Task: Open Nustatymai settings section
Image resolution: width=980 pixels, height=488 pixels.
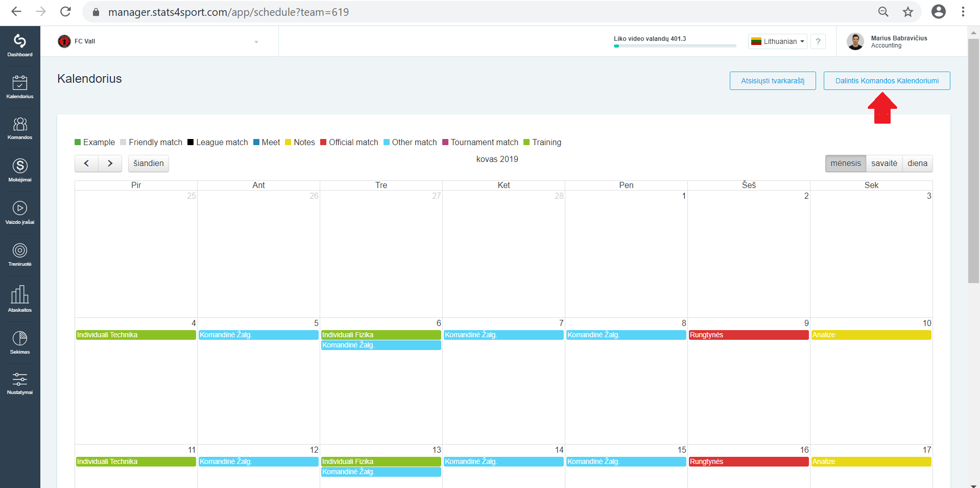Action: click(x=20, y=384)
